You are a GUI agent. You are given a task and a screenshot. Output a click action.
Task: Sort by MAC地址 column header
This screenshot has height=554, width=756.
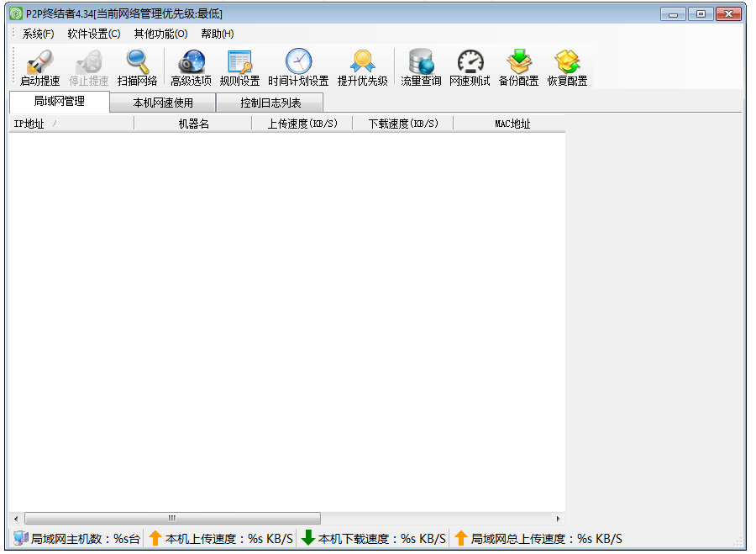[x=510, y=124]
